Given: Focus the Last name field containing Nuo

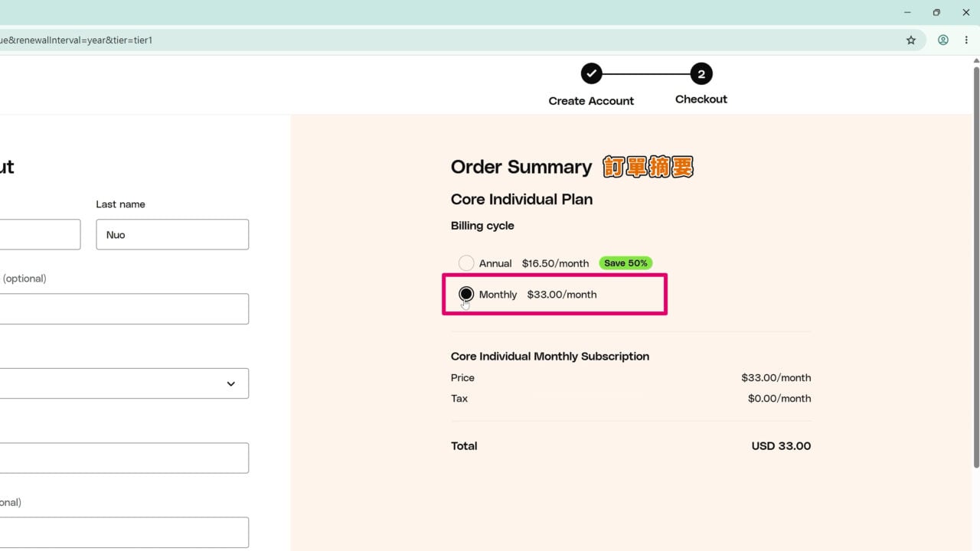Looking at the screenshot, I should 172,234.
